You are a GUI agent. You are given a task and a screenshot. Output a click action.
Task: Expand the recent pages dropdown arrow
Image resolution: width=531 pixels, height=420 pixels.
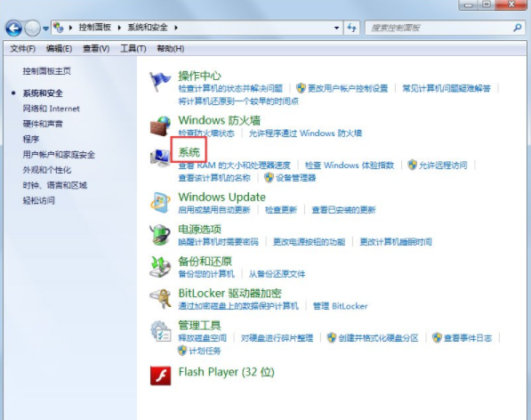pyautogui.click(x=45, y=28)
